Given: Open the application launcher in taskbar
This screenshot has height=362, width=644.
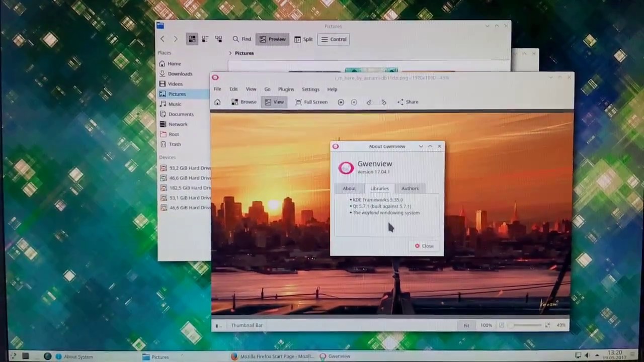Looking at the screenshot, I should point(13,356).
